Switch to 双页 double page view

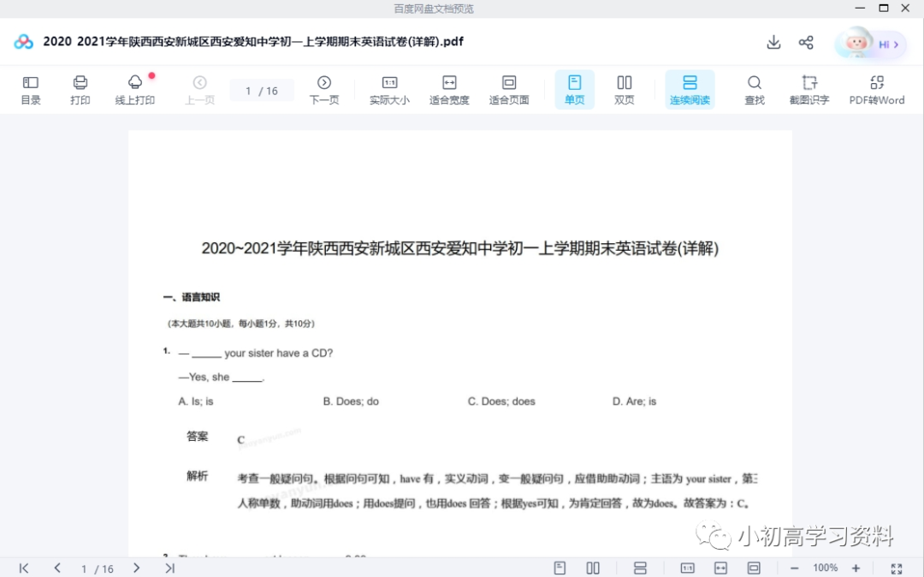click(x=624, y=90)
